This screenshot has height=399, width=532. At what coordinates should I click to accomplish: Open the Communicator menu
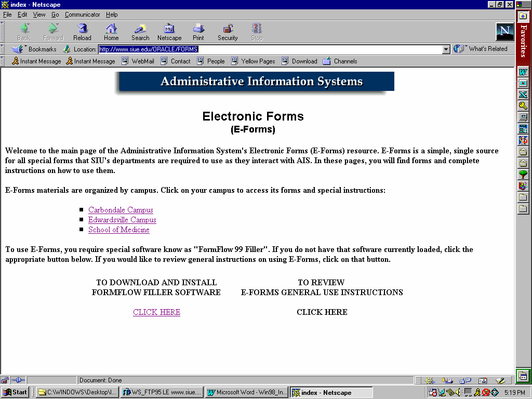pos(82,15)
